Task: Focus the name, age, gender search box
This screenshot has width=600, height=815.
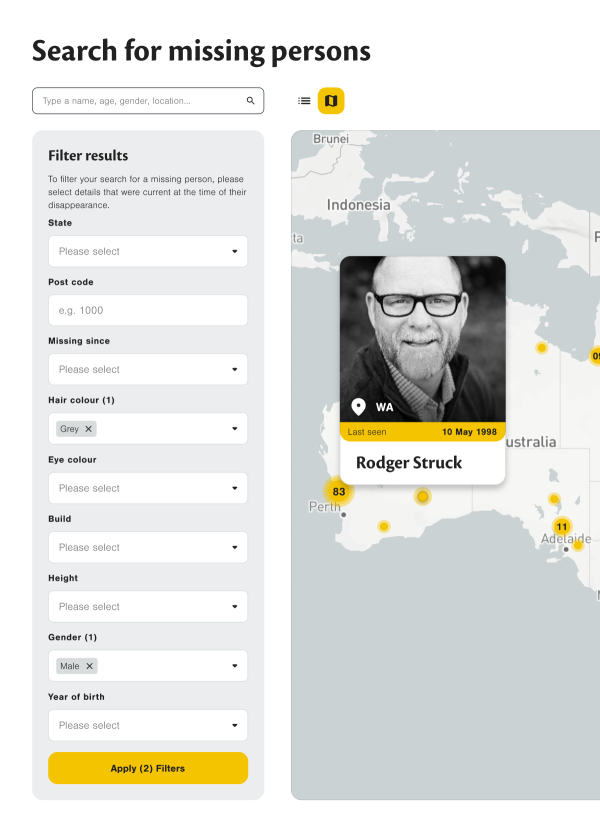Action: point(140,101)
